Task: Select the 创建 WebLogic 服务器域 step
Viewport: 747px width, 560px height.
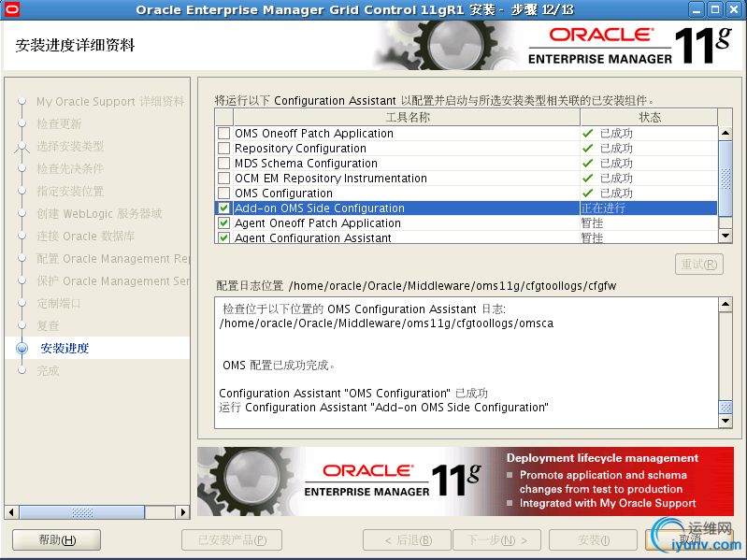Action: tap(99, 214)
